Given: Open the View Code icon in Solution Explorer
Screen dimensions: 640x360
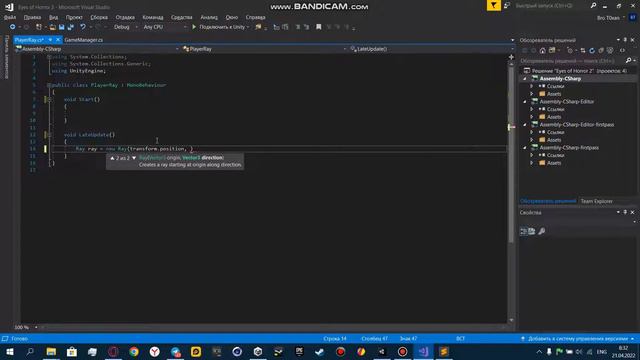Looking at the screenshot, I should pyautogui.click(x=622, y=50).
